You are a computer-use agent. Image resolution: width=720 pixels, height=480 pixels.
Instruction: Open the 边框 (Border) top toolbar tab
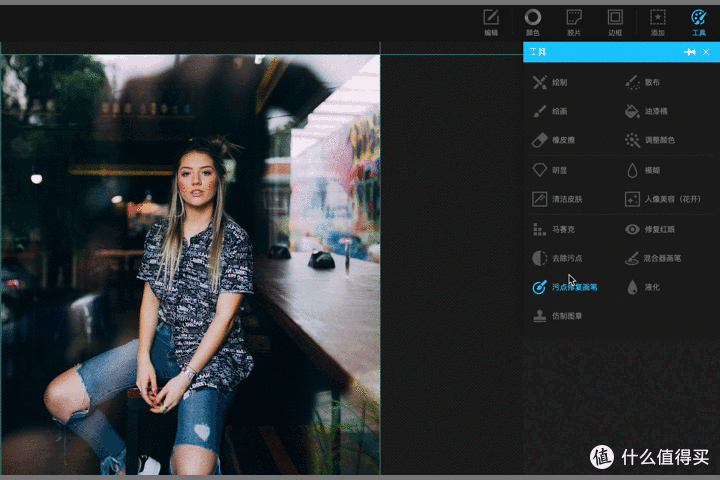615,23
